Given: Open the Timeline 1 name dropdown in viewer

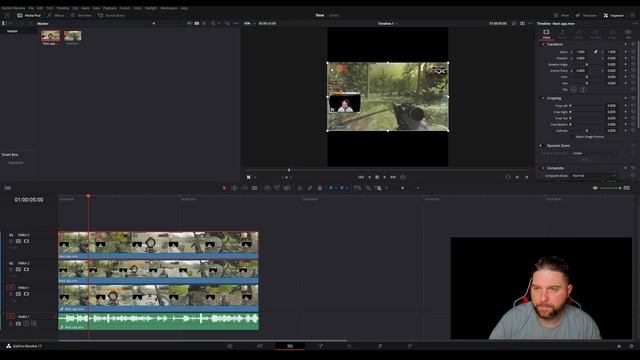Looking at the screenshot, I should (x=388, y=23).
